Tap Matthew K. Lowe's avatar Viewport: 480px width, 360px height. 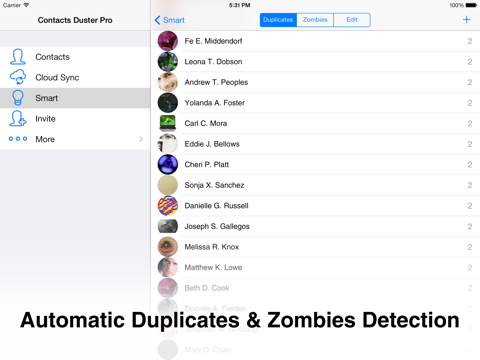tap(168, 267)
